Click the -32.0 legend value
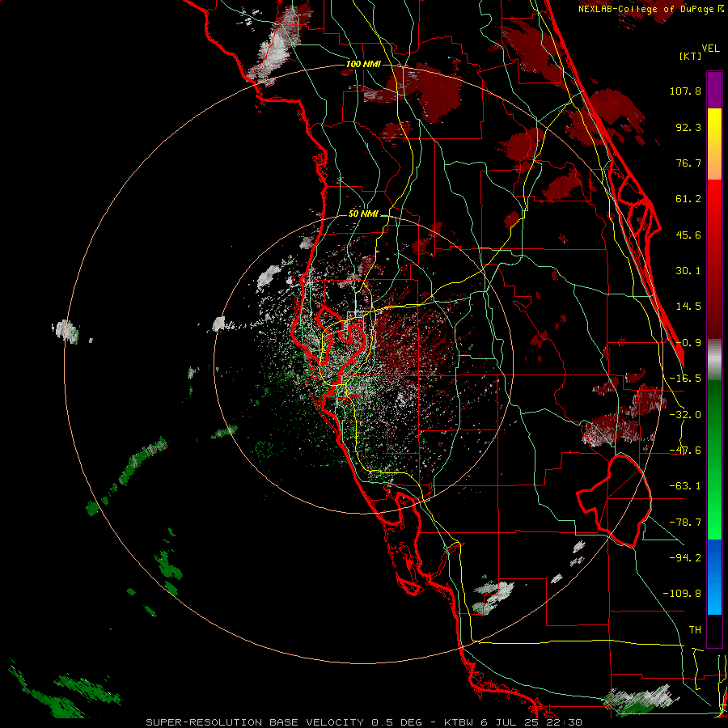728x728 pixels. (685, 415)
